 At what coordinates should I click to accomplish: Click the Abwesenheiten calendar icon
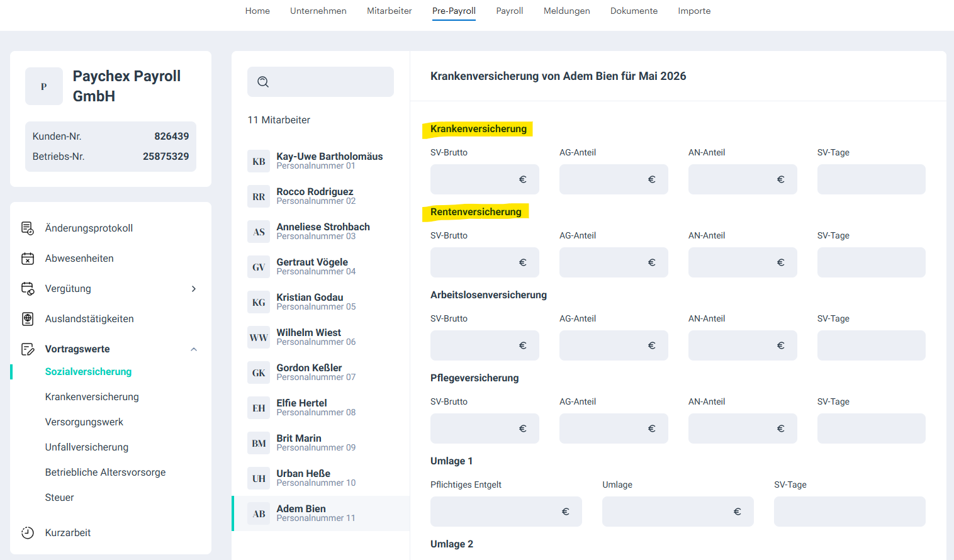click(28, 258)
